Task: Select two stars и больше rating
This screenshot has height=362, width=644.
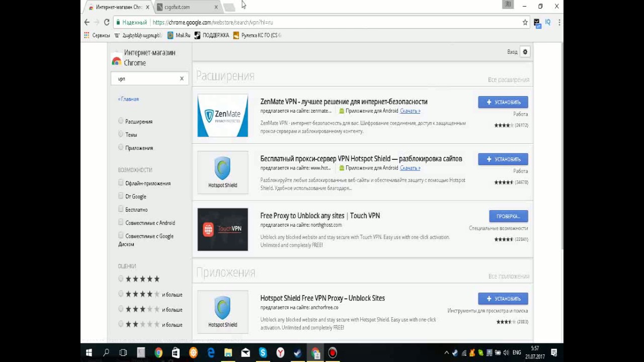Action: (121, 324)
